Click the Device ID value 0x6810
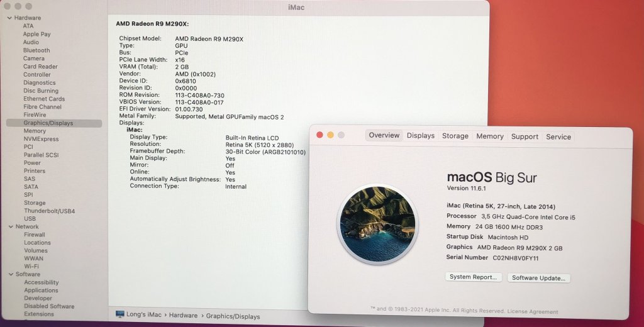The image size is (644, 327). (186, 81)
